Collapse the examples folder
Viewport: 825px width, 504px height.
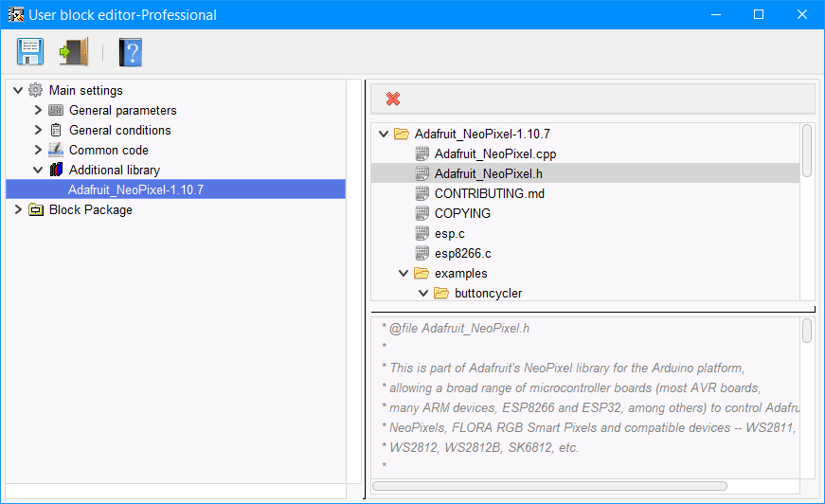pyautogui.click(x=404, y=273)
